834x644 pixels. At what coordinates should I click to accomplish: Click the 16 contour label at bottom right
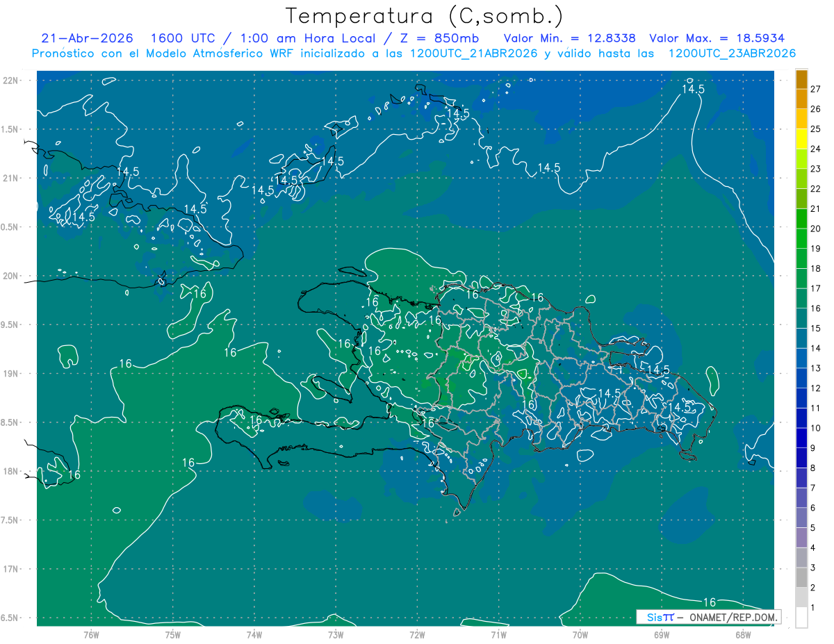[x=710, y=602]
